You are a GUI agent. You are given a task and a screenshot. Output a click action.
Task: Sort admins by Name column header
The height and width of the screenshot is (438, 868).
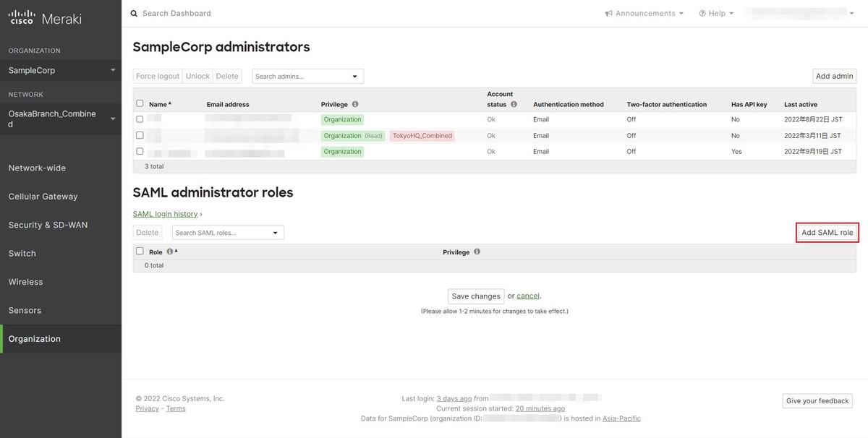[158, 104]
